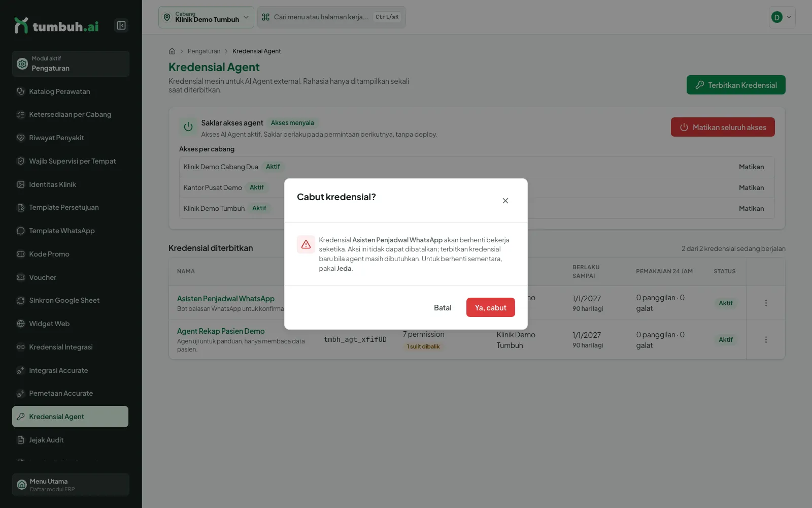Open Widget Web settings
The image size is (812, 508).
(x=71, y=324)
